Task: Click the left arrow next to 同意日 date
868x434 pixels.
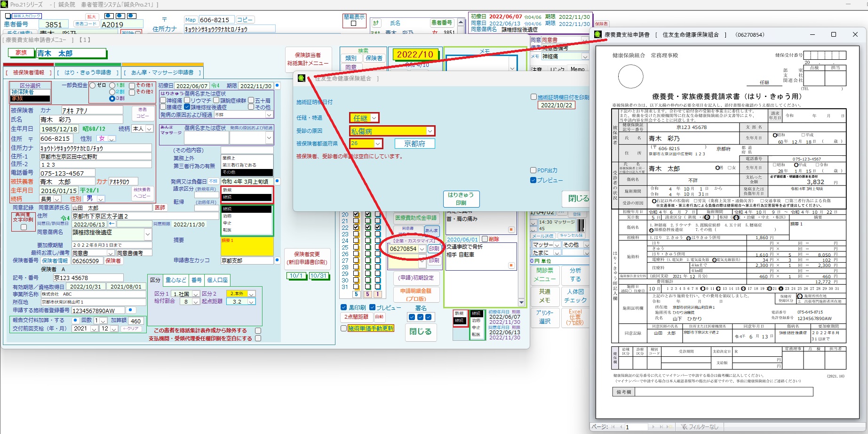Action: coord(112,225)
